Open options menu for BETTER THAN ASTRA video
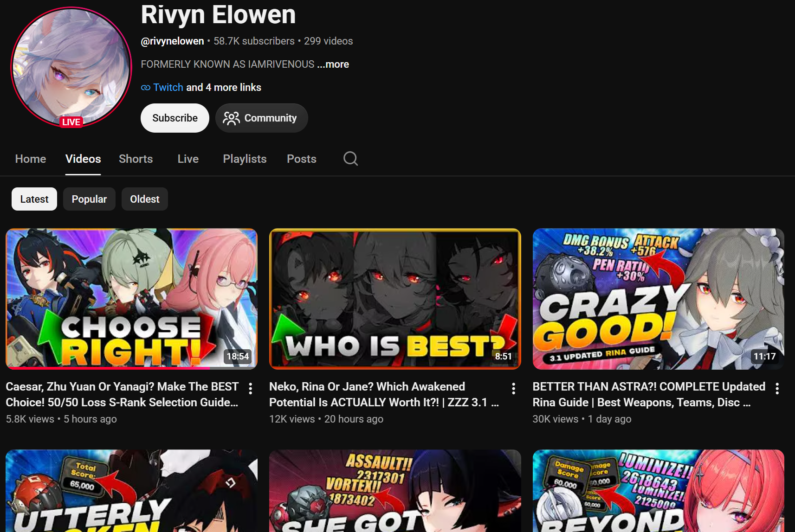 click(777, 389)
